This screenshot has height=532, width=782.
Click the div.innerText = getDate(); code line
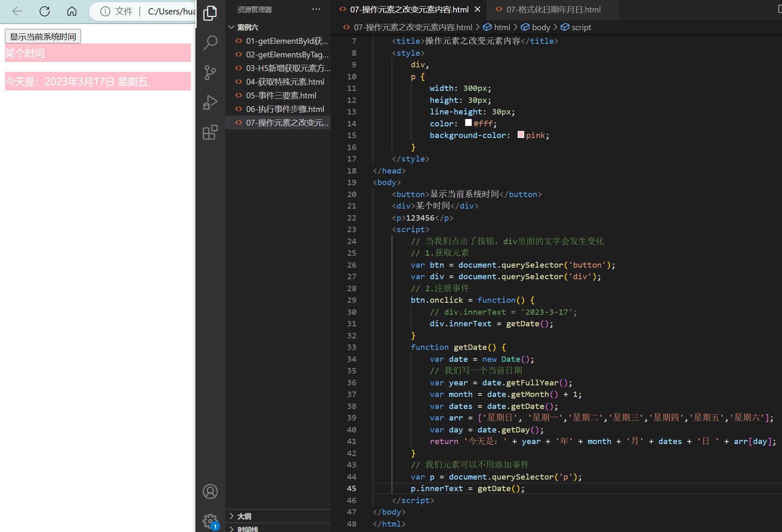click(491, 323)
